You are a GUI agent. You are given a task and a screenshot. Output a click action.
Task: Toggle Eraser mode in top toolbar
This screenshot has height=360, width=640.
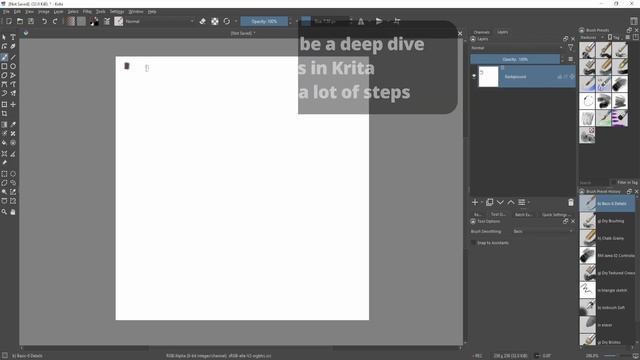tap(202, 21)
